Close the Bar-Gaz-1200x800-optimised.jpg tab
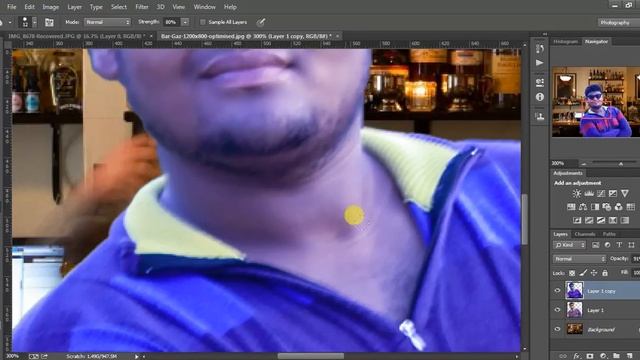This screenshot has width=640, height=360. point(338,36)
